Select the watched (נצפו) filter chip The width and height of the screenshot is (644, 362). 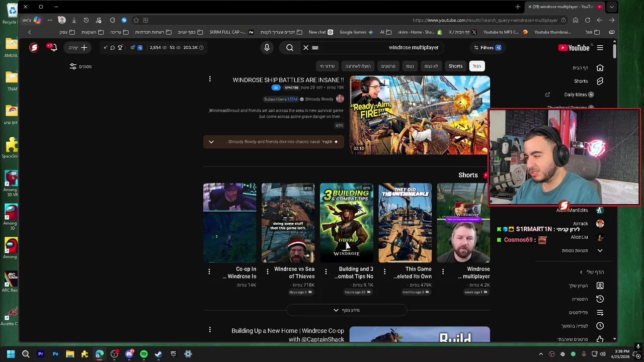410,66
